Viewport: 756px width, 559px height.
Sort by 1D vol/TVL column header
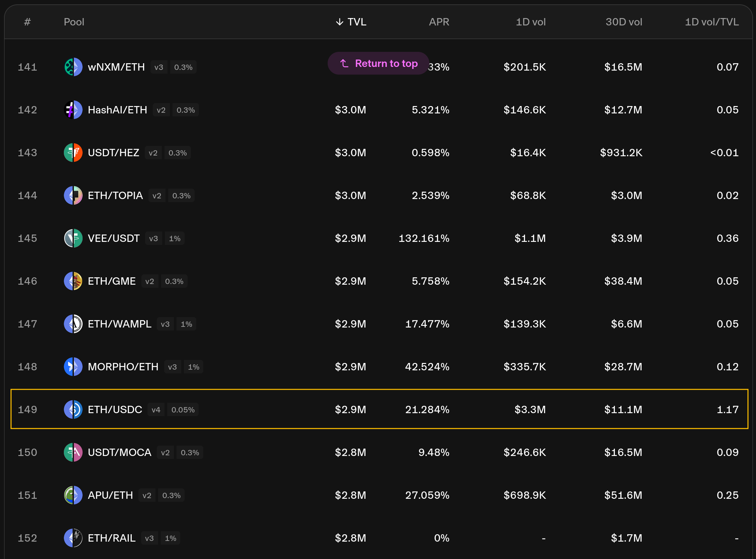(711, 22)
